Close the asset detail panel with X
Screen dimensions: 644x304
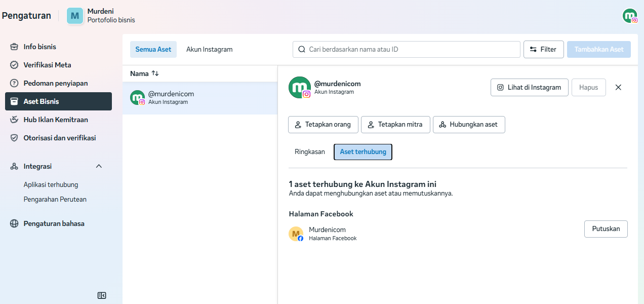pyautogui.click(x=618, y=87)
